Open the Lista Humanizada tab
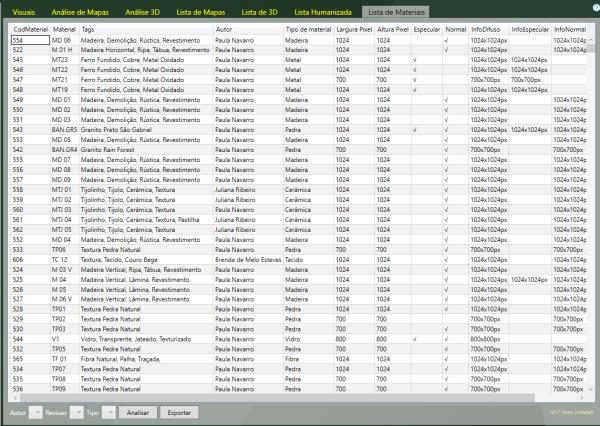Screen dimensions: 600x426 coord(322,11)
